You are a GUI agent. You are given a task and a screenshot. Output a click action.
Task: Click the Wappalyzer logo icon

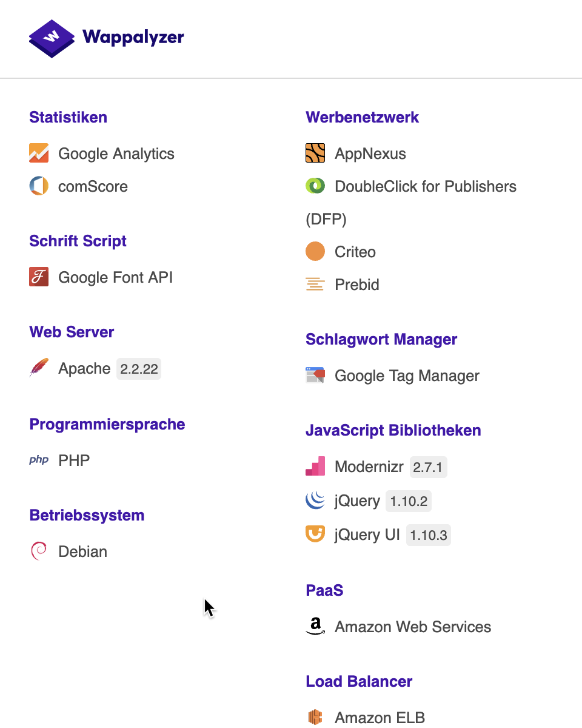pyautogui.click(x=52, y=38)
